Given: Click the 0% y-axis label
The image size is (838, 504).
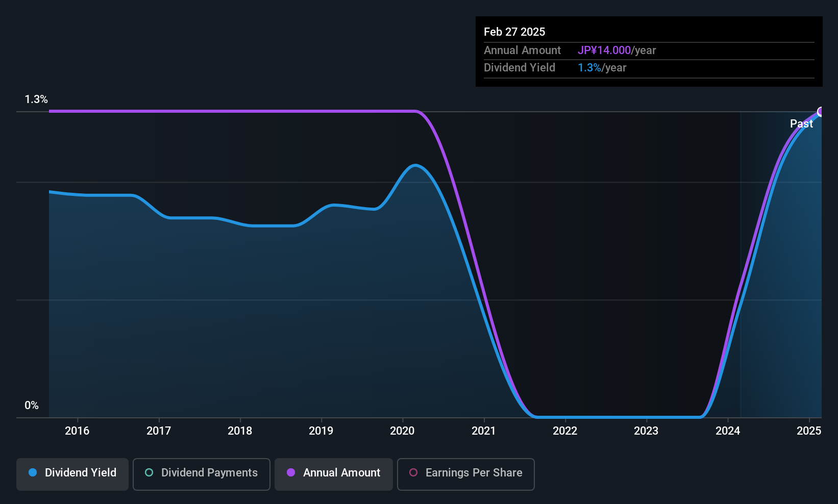Looking at the screenshot, I should 32,406.
